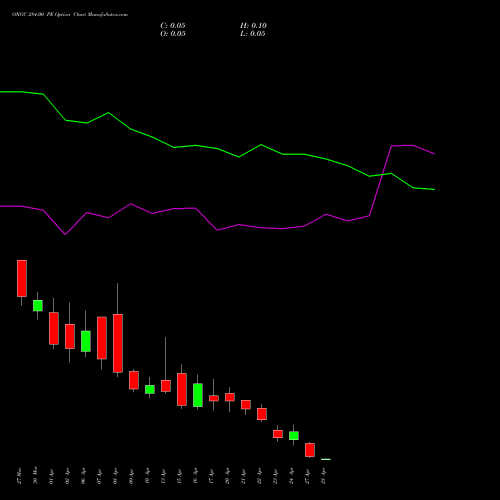Select the green candlestick for 30 Mar
Image resolution: width=500 pixels, height=500 pixels.
pos(38,306)
